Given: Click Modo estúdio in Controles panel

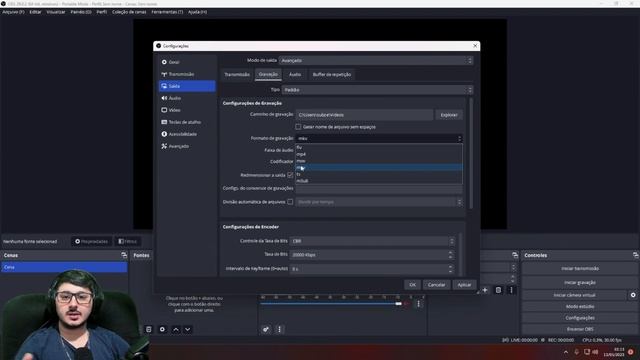Looking at the screenshot, I should pos(580,307).
